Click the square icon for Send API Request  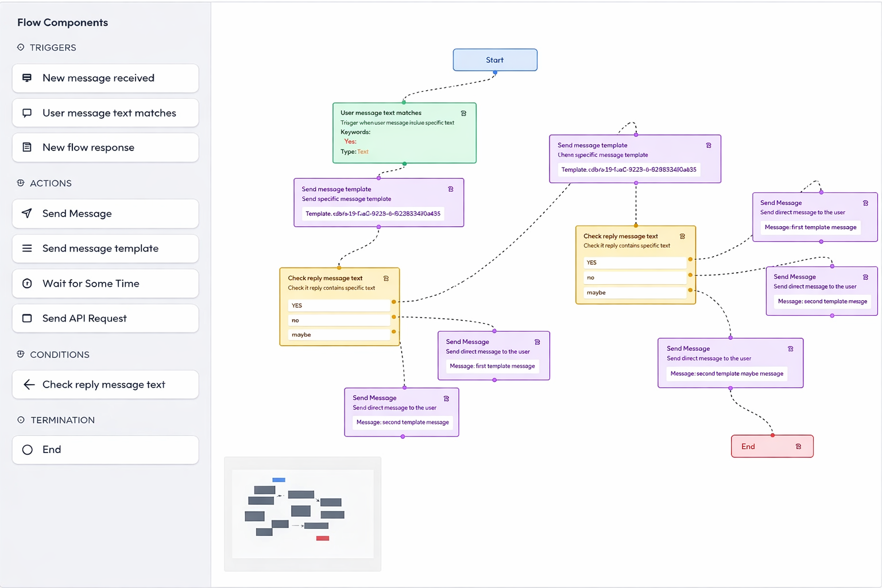tap(27, 318)
